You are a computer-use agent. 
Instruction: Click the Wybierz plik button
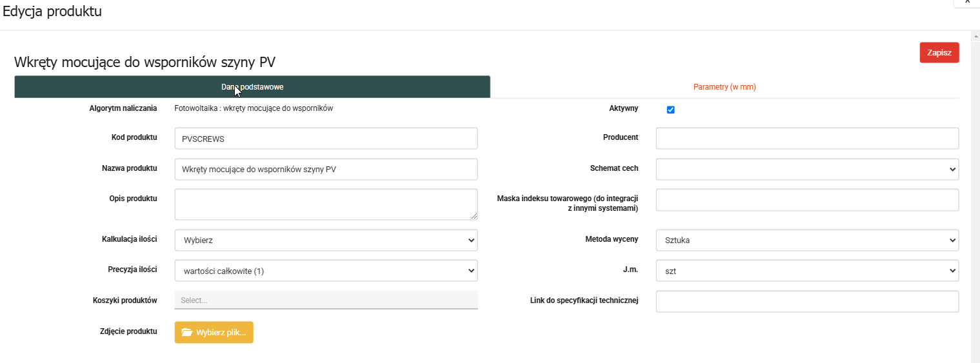(214, 332)
